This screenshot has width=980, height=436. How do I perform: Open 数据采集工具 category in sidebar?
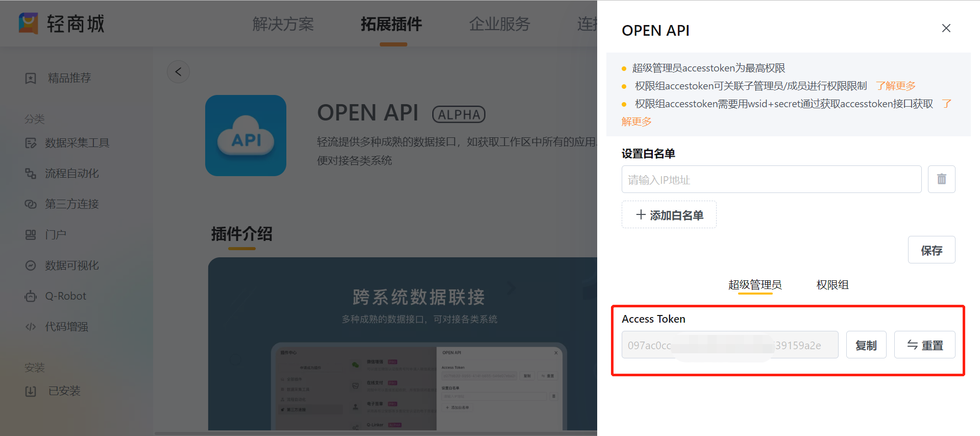coord(77,143)
